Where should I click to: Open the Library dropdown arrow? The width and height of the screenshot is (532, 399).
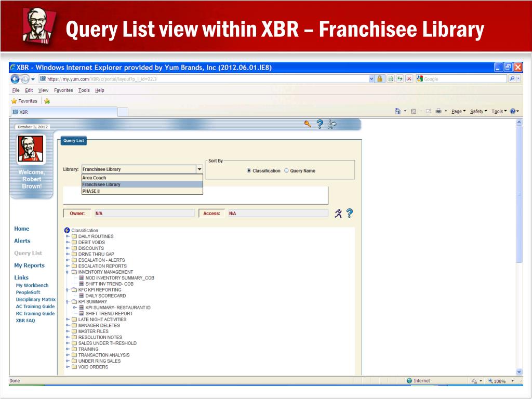199,169
